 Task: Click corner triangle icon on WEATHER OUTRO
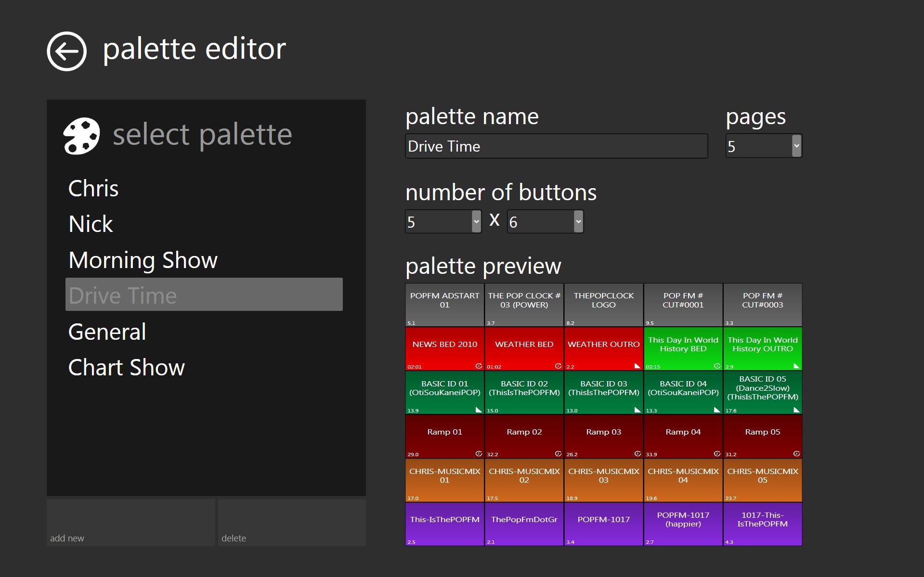(x=638, y=366)
